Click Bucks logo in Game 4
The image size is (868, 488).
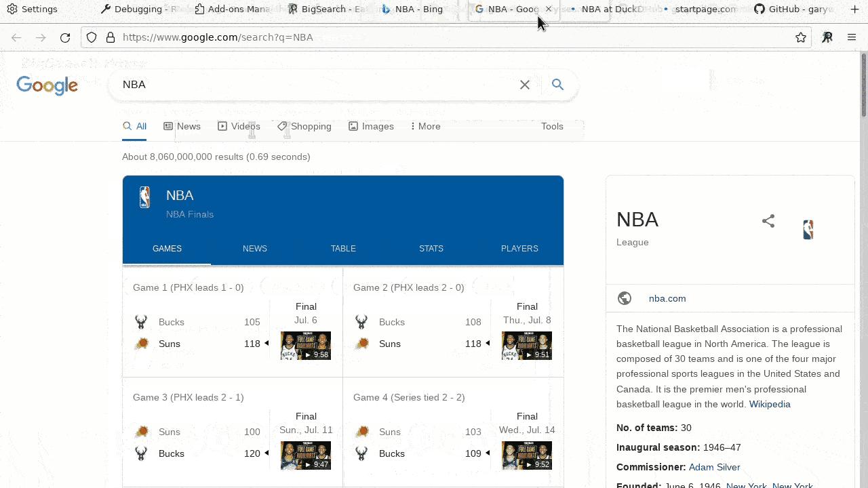[x=361, y=453]
